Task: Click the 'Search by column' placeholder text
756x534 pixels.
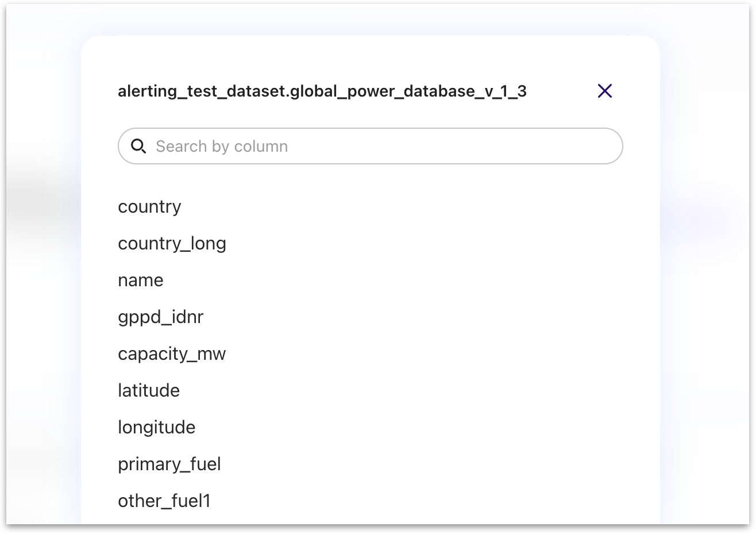Action: pos(222,147)
